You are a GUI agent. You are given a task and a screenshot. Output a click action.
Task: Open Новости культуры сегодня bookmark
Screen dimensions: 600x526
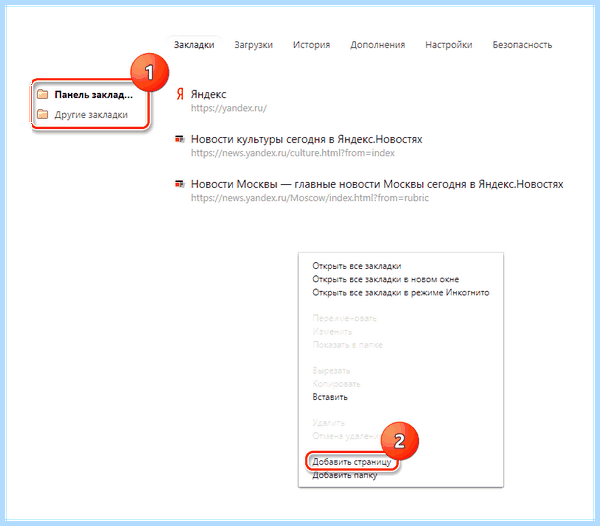(307, 139)
